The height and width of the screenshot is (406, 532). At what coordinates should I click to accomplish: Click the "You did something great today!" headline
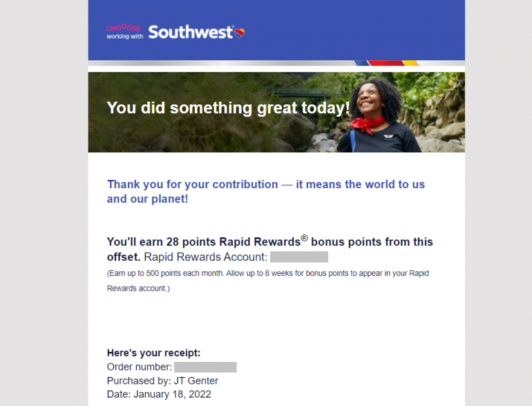(228, 108)
